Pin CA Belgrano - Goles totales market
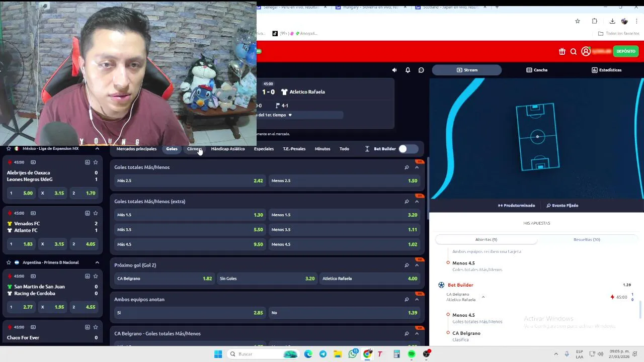This screenshot has width=644, height=362. 407,334
